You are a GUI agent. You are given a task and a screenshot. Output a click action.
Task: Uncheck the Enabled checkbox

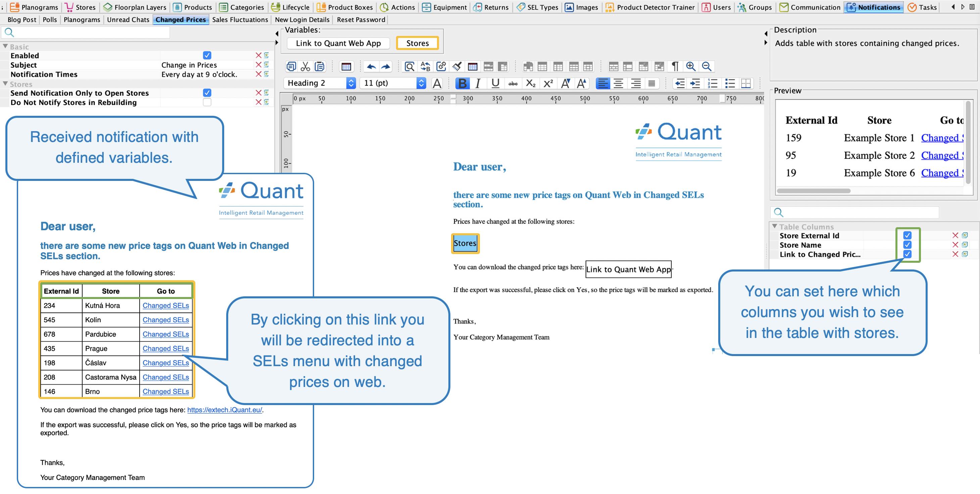[x=207, y=55]
